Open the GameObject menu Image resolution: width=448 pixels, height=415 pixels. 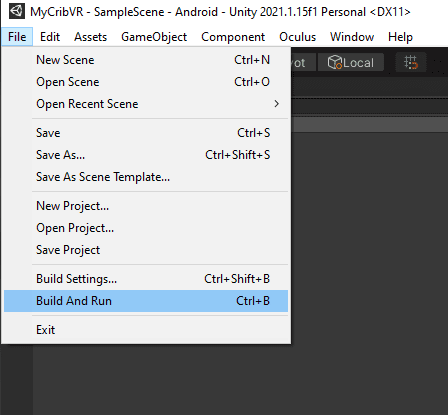coord(154,37)
